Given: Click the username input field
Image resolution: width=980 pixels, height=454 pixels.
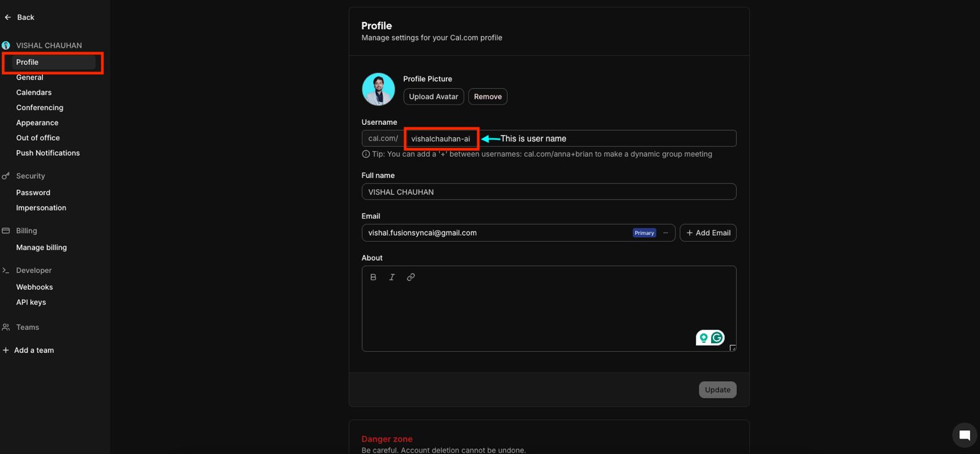Looking at the screenshot, I should pyautogui.click(x=570, y=138).
